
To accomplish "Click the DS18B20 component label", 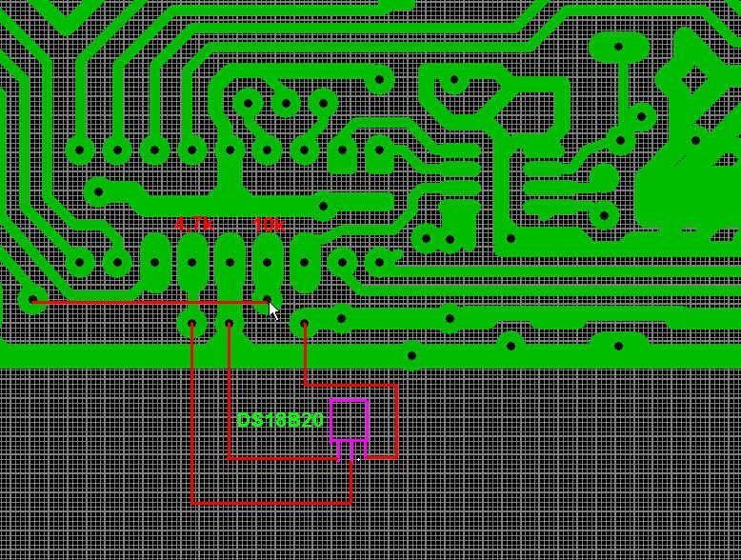I will point(280,420).
